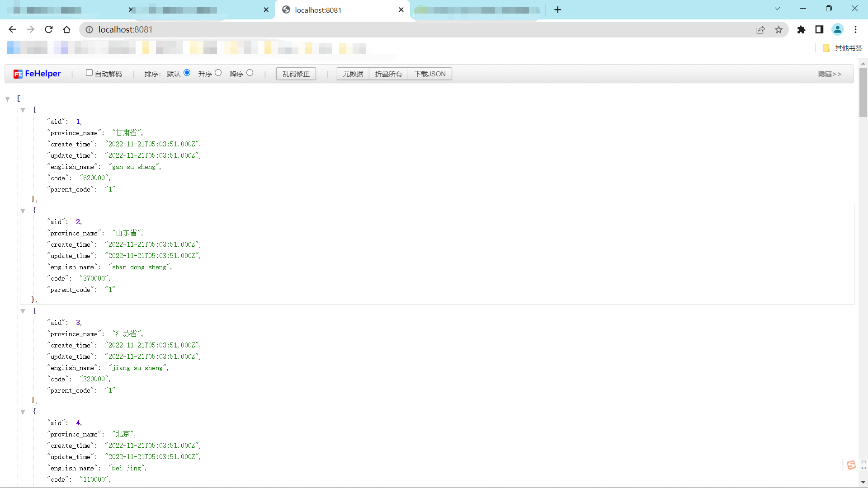Click the aid value 1
This screenshot has width=868, height=488.
78,122
